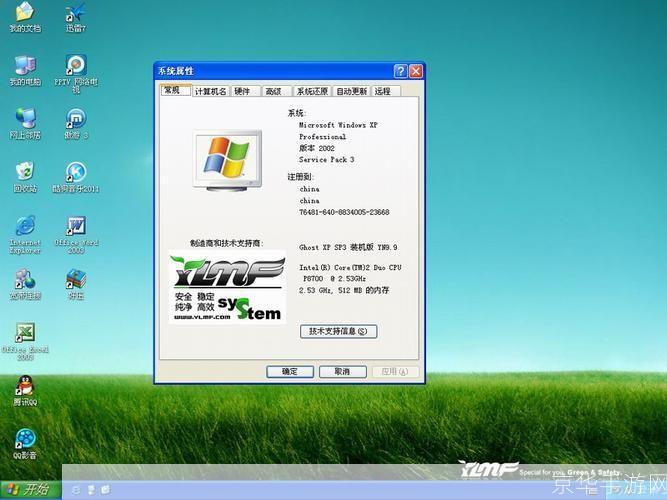This screenshot has width=667, height=500.
Task: Cancel with the 取消 button
Action: [342, 371]
